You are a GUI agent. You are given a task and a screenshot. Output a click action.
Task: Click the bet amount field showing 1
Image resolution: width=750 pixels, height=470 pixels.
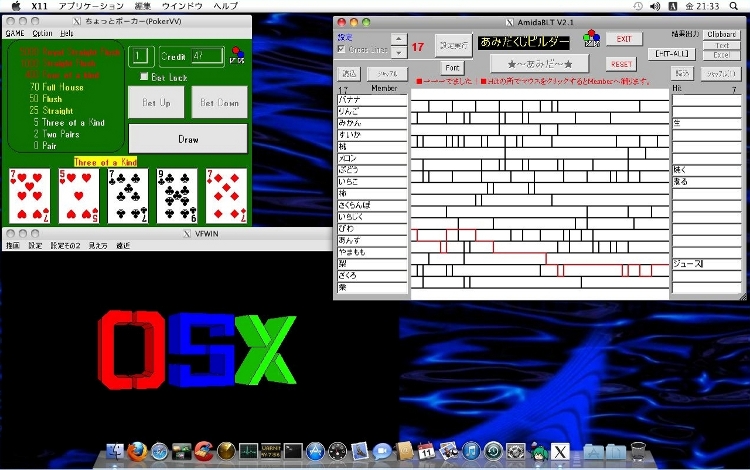(141, 56)
